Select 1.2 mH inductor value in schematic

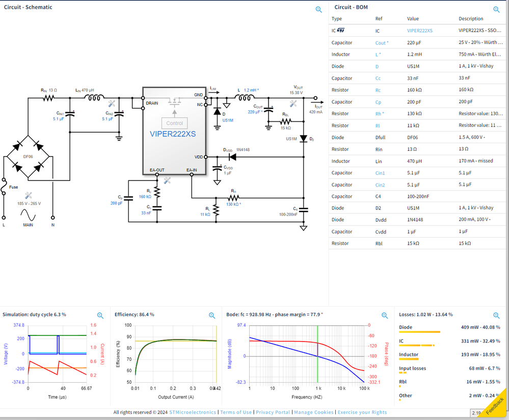pos(251,90)
